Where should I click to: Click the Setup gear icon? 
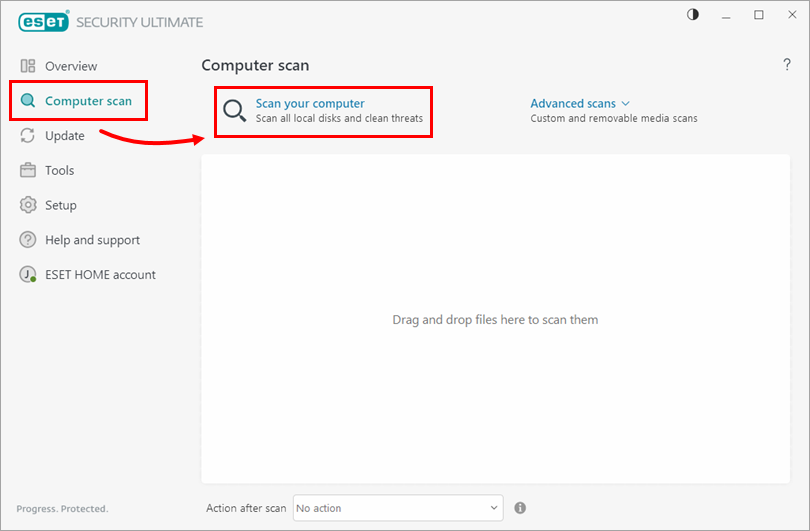coord(28,205)
